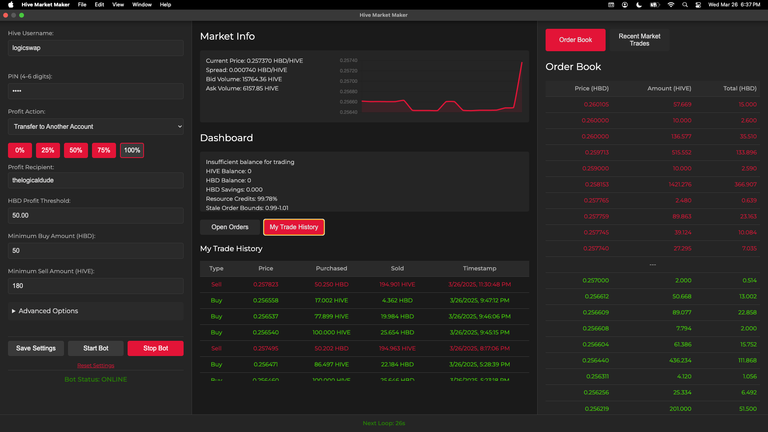Image resolution: width=768 pixels, height=432 pixels.
Task: Click Total (HBD) order book header
Action: pyautogui.click(x=740, y=88)
